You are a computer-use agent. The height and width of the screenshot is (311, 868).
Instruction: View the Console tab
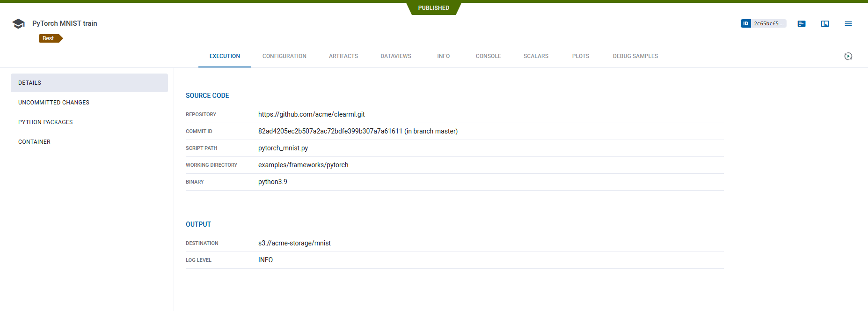pos(488,56)
